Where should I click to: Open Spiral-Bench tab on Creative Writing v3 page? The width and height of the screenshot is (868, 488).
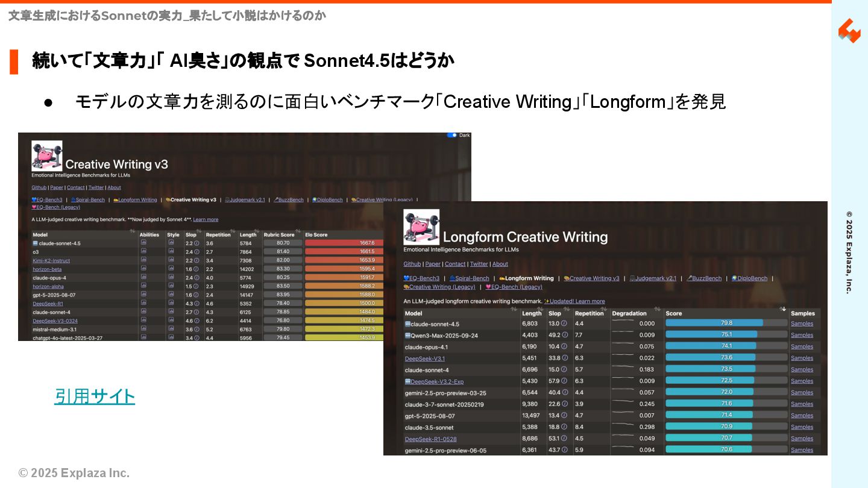[x=88, y=199]
